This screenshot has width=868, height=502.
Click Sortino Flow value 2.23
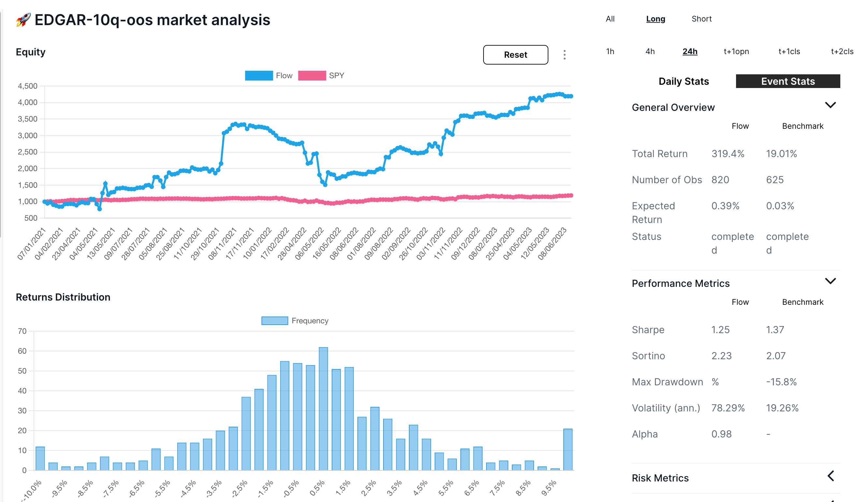[721, 356]
